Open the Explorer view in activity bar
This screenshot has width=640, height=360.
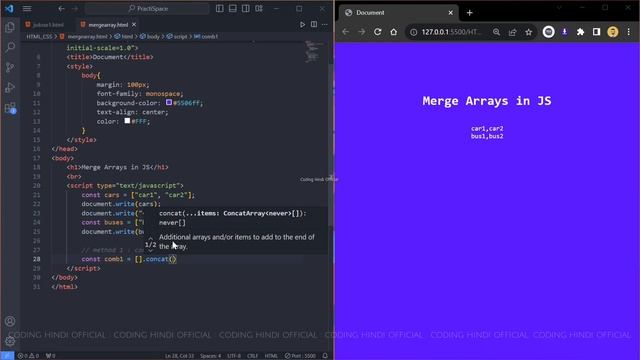point(10,27)
